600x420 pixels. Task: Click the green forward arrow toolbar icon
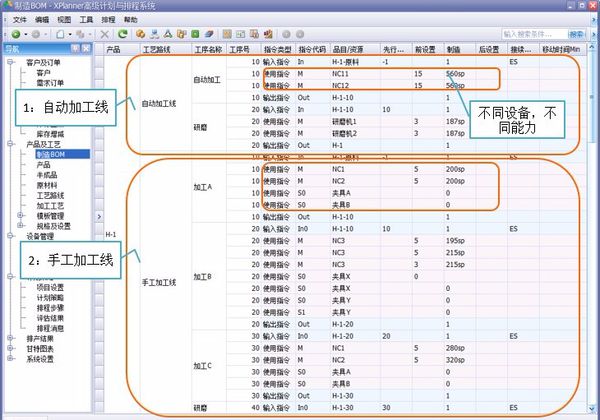[x=16, y=34]
